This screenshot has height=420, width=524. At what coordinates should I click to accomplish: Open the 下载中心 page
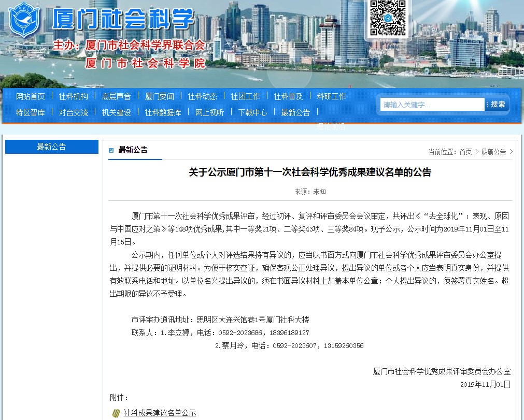tap(253, 112)
